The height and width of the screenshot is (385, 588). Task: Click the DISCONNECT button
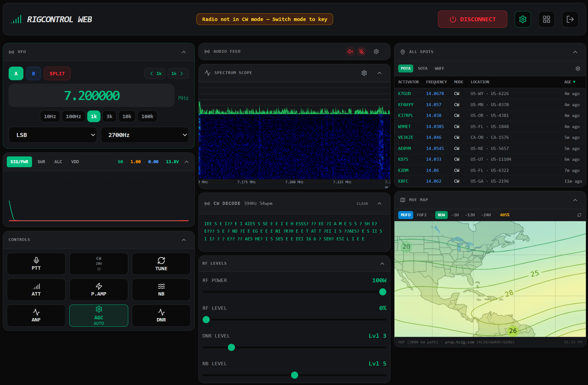tap(472, 19)
